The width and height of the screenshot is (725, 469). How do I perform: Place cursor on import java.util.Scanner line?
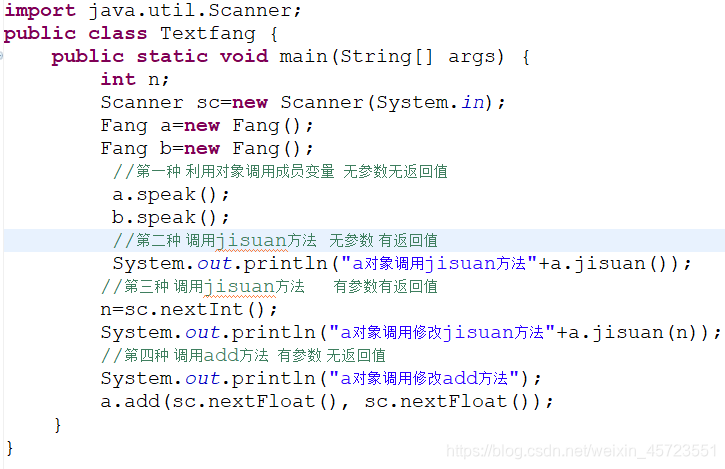click(x=153, y=11)
